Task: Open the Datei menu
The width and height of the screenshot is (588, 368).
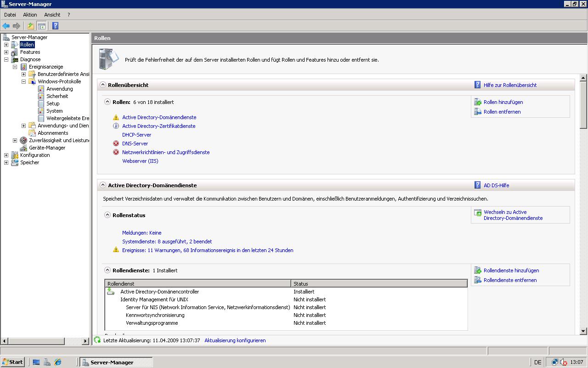Action: pyautogui.click(x=10, y=15)
